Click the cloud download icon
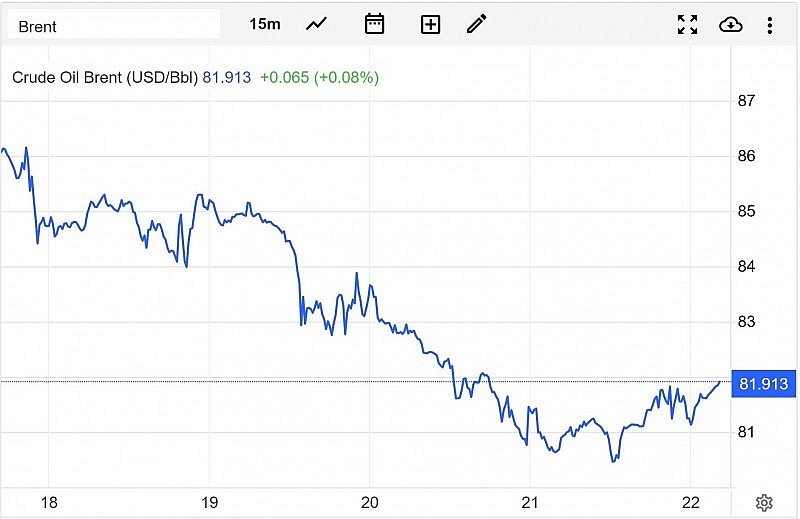 point(731,25)
